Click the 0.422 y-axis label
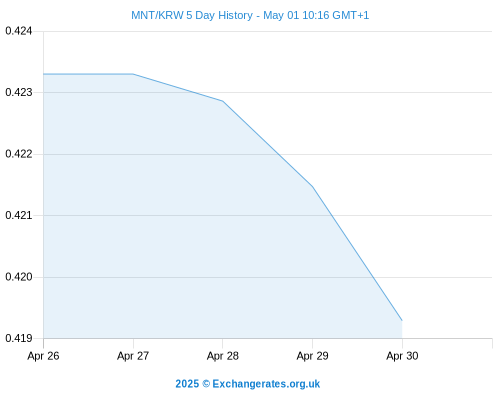495x400 pixels. click(x=19, y=154)
